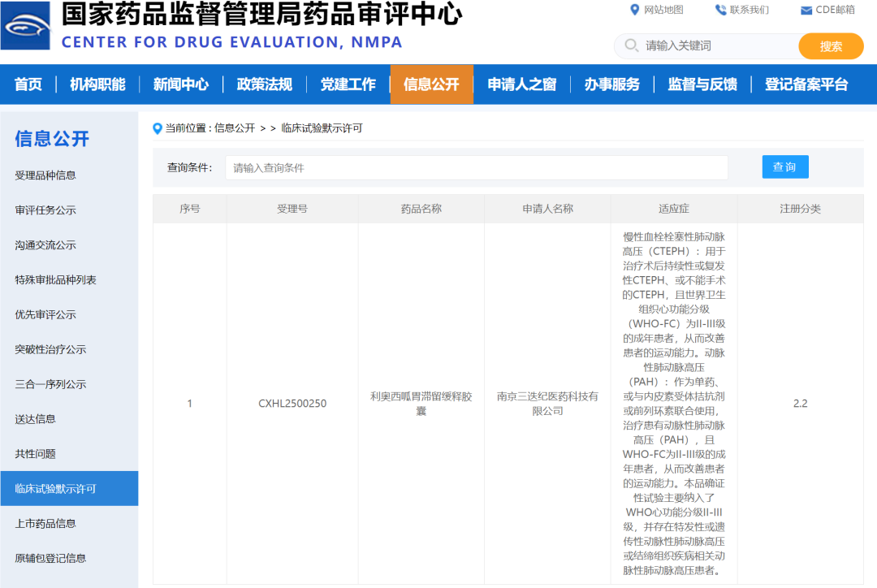The width and height of the screenshot is (877, 588).
Task: Click the 查询 search button
Action: [x=784, y=166]
